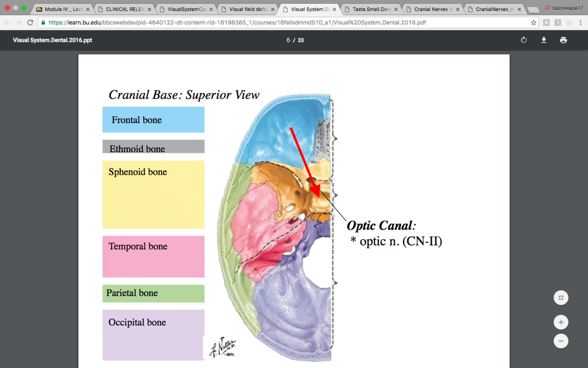The height and width of the screenshot is (368, 588).
Task: Open a new browser tab
Action: 533,9
